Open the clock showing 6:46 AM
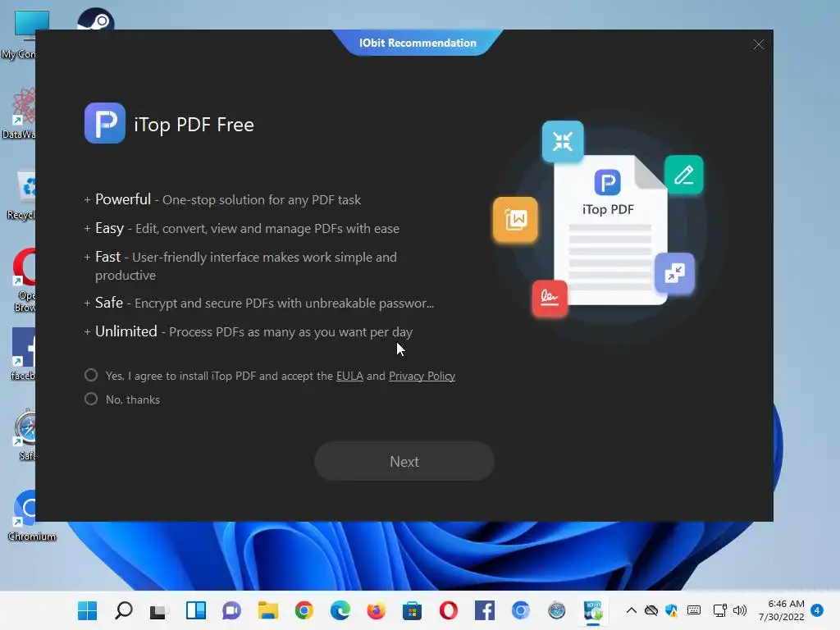This screenshot has width=840, height=630. (x=782, y=610)
